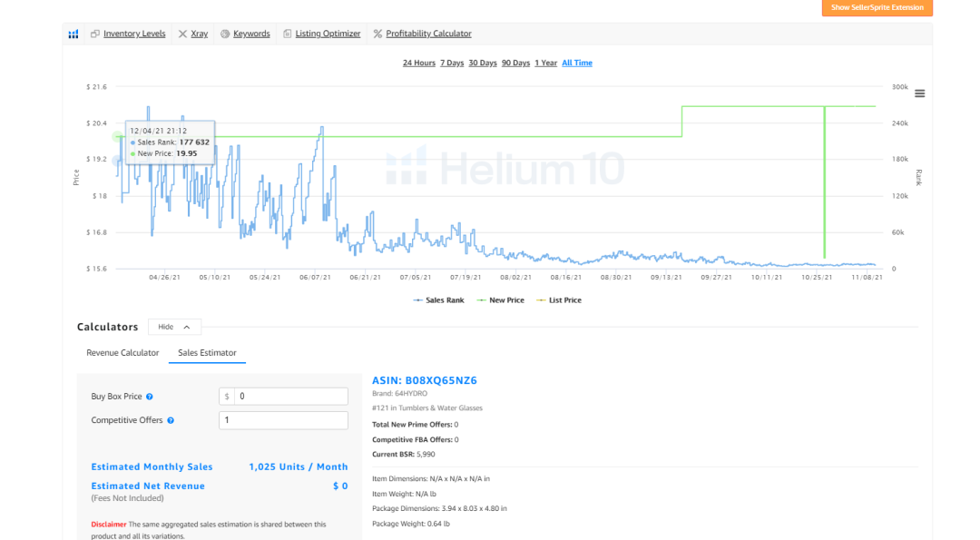Image resolution: width=980 pixels, height=540 pixels.
Task: Click the 1,025 Units / Month value
Action: coord(299,466)
